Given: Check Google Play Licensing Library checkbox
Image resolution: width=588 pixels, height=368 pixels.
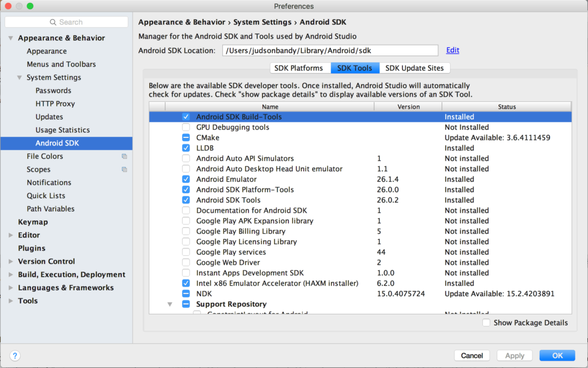Looking at the screenshot, I should coord(186,242).
